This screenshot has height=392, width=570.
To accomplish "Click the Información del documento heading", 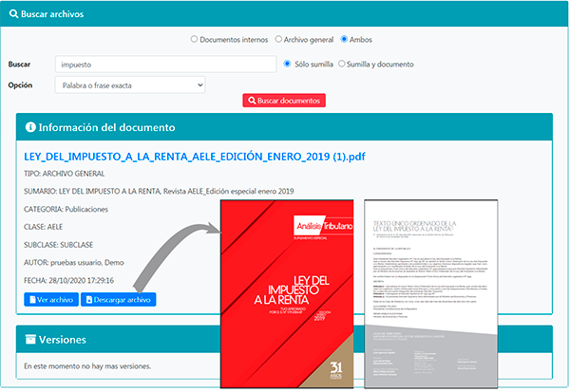I will pos(106,127).
